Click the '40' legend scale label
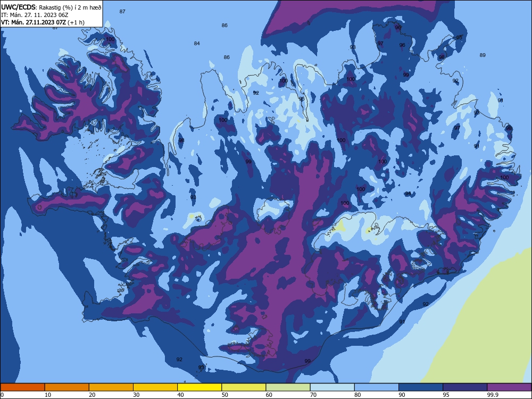This screenshot has height=399, width=532. (180, 395)
